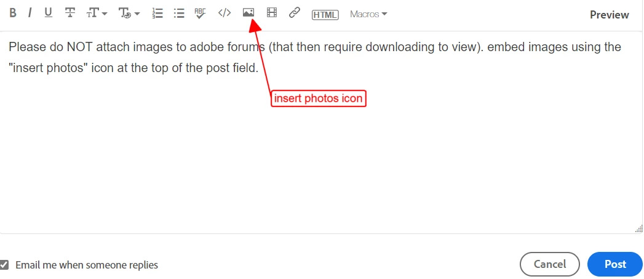The image size is (644, 279).
Task: Switch to the Preview tab
Action: 609,15
